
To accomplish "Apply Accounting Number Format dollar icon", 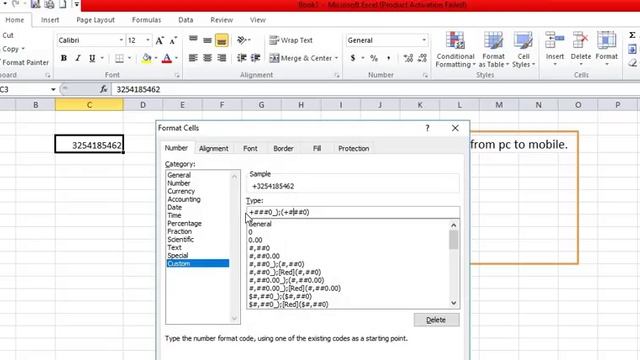I will point(353,58).
